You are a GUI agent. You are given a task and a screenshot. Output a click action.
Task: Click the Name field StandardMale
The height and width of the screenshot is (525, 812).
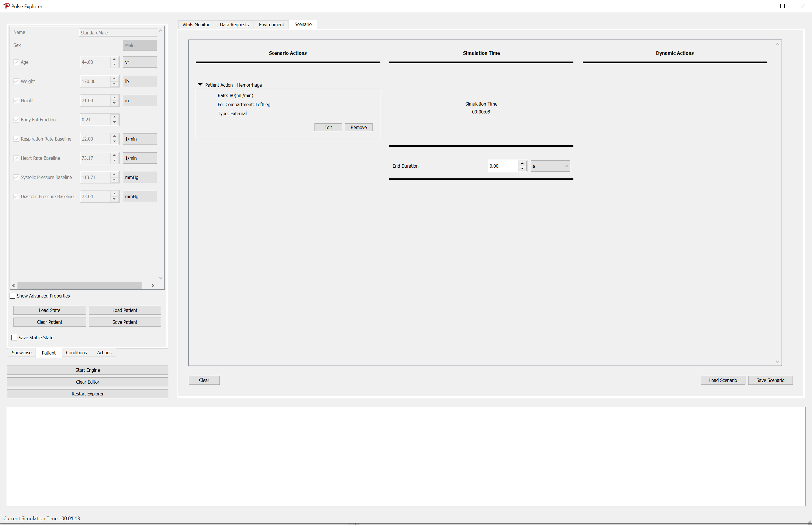[118, 33]
